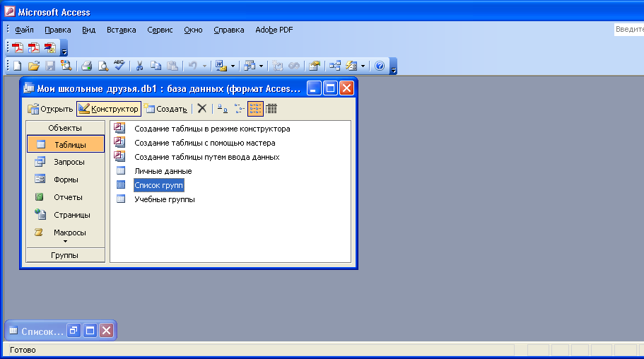The width and height of the screenshot is (644, 359).
Task: Click the Открыть button
Action: click(50, 109)
